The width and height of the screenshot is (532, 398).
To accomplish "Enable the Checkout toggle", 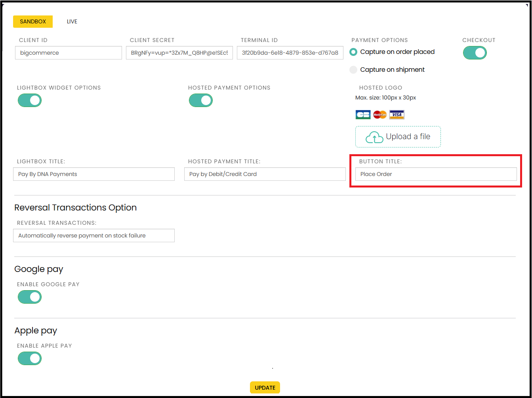I will coord(475,52).
